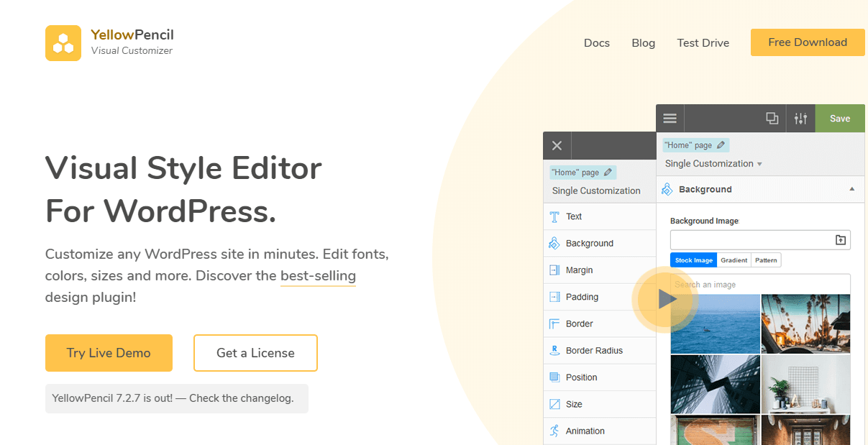This screenshot has width=868, height=445.
Task: Go to the Blog
Action: click(644, 43)
